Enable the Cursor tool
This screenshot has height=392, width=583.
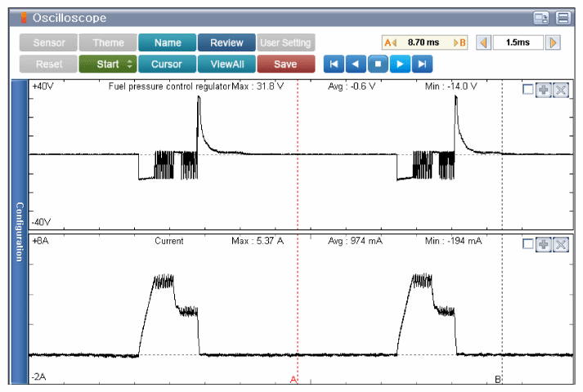pyautogui.click(x=167, y=64)
